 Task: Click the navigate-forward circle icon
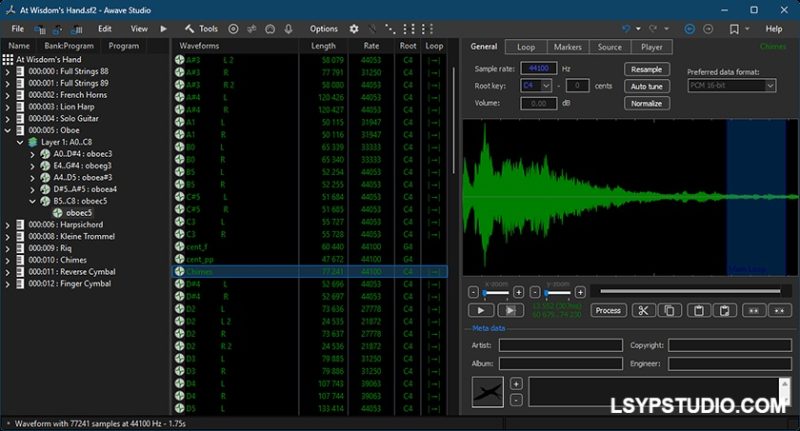pyautogui.click(x=708, y=29)
